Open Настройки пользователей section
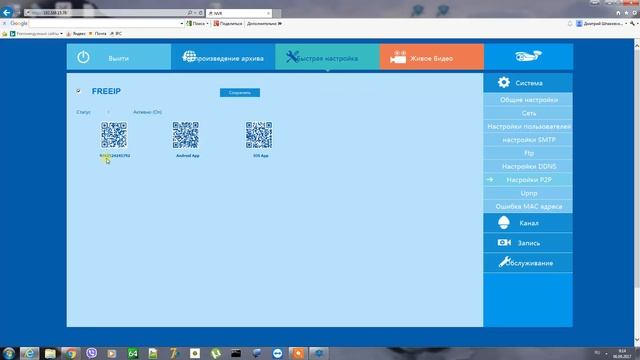640x360 pixels. click(x=528, y=127)
